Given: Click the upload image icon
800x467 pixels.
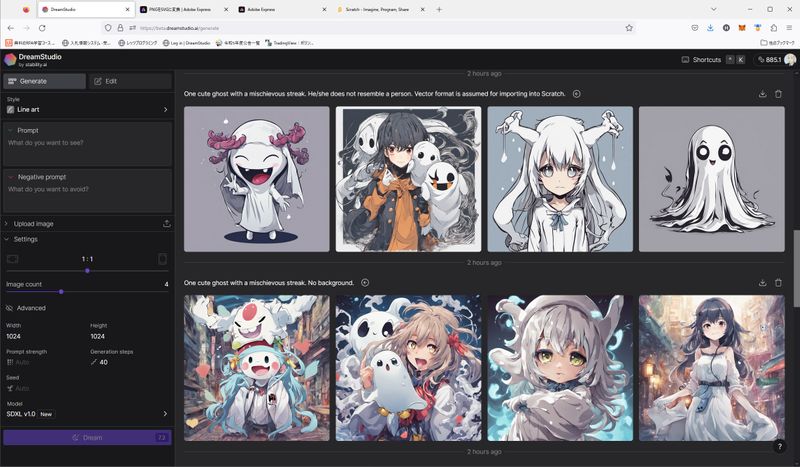Looking at the screenshot, I should pos(166,224).
